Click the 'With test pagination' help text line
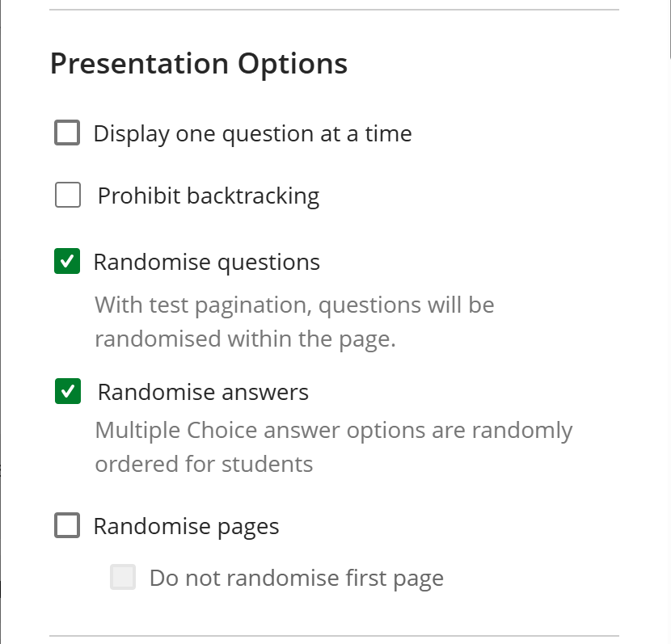Viewport: 671px width, 644px height. pos(294,305)
